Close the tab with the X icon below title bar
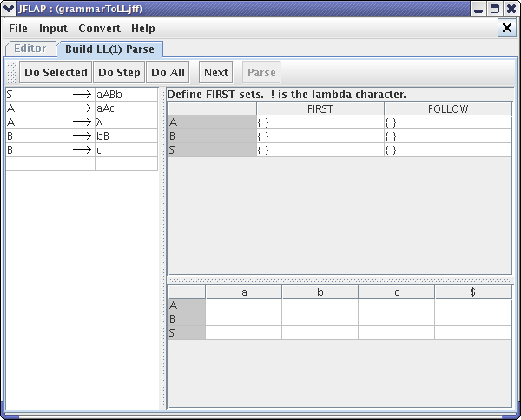Image resolution: width=521 pixels, height=420 pixels. click(507, 28)
